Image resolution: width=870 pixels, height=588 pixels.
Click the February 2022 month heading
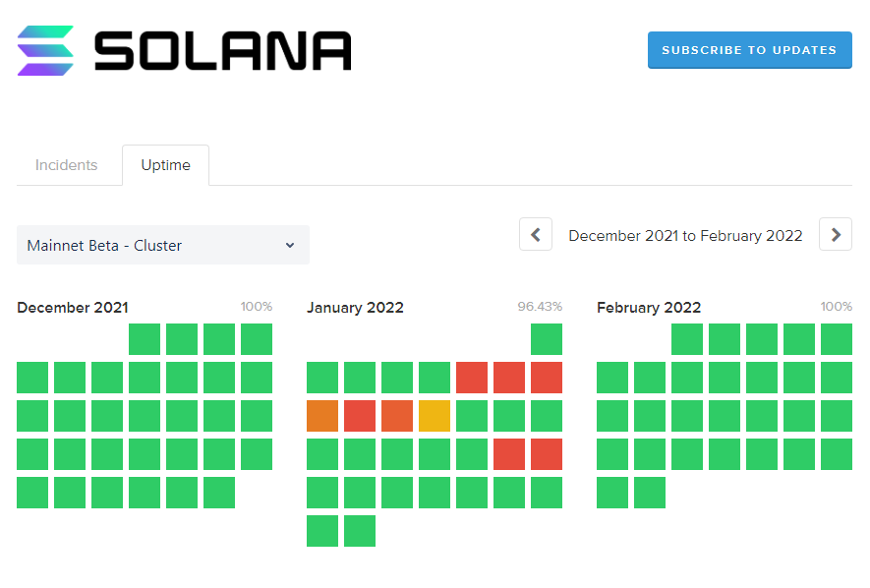(649, 308)
